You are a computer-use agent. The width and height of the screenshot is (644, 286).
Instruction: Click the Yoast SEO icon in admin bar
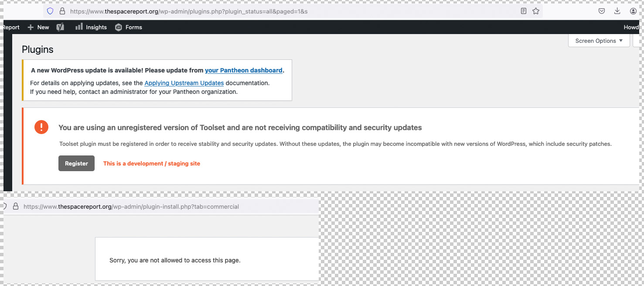click(x=60, y=27)
